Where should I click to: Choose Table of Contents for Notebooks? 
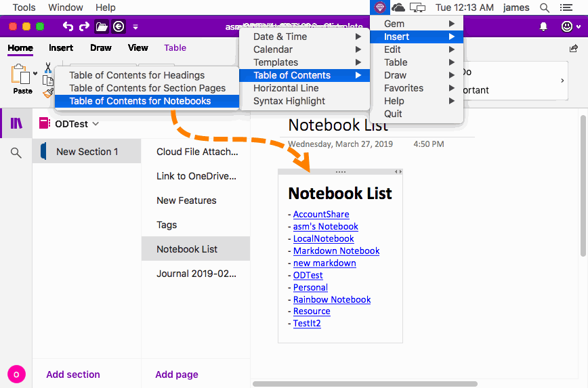click(x=147, y=101)
